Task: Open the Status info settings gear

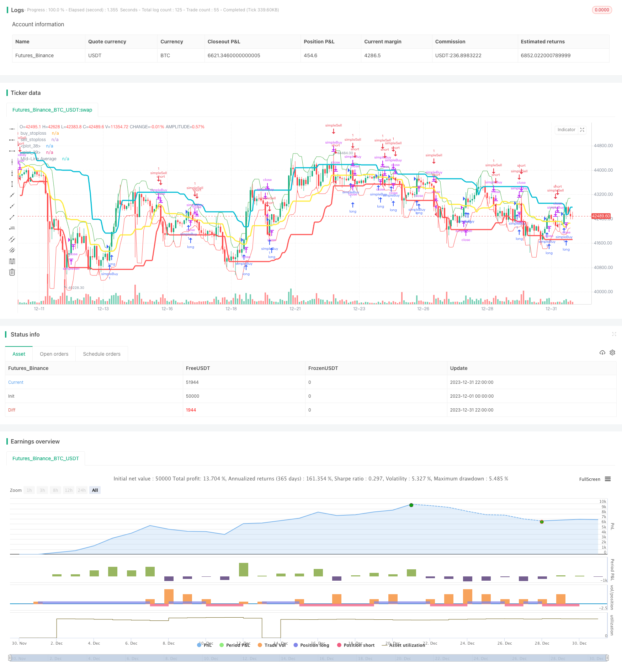Action: 612,353
